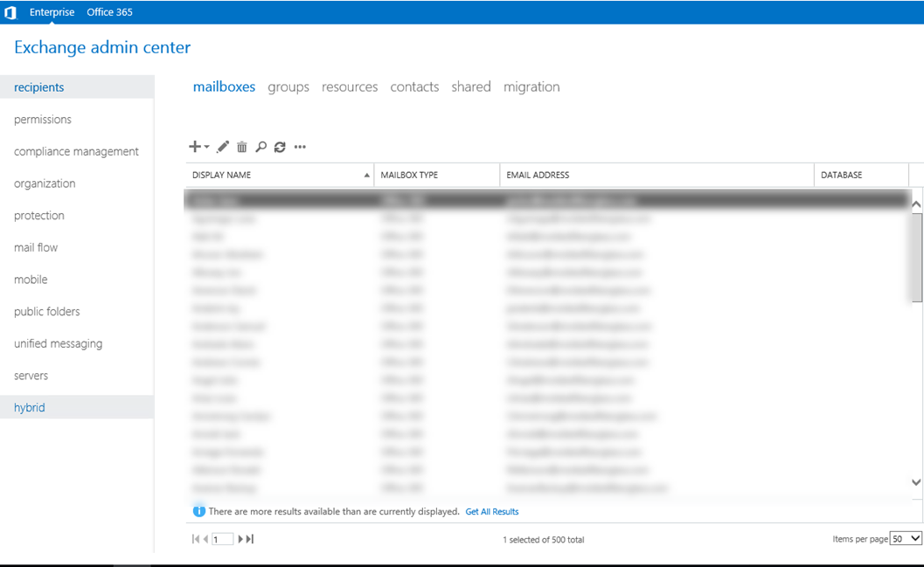
Task: Click the Display Name sort arrow
Action: [366, 175]
